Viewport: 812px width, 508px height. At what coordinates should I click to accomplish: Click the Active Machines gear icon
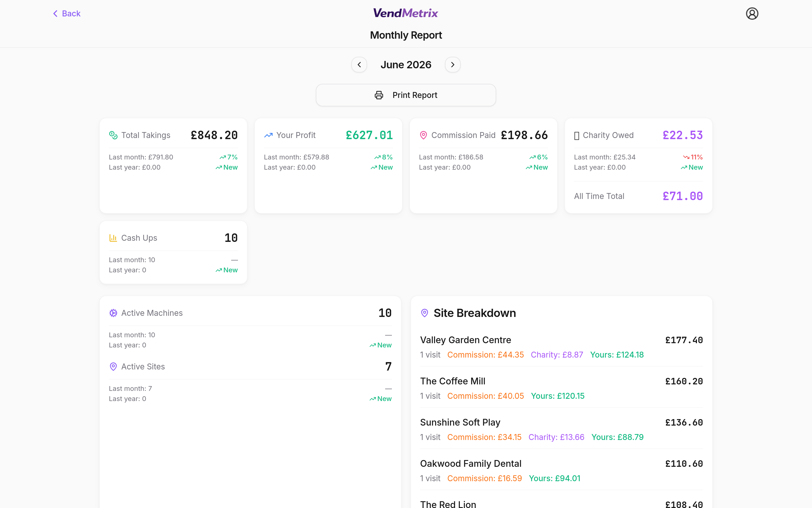[x=113, y=313]
